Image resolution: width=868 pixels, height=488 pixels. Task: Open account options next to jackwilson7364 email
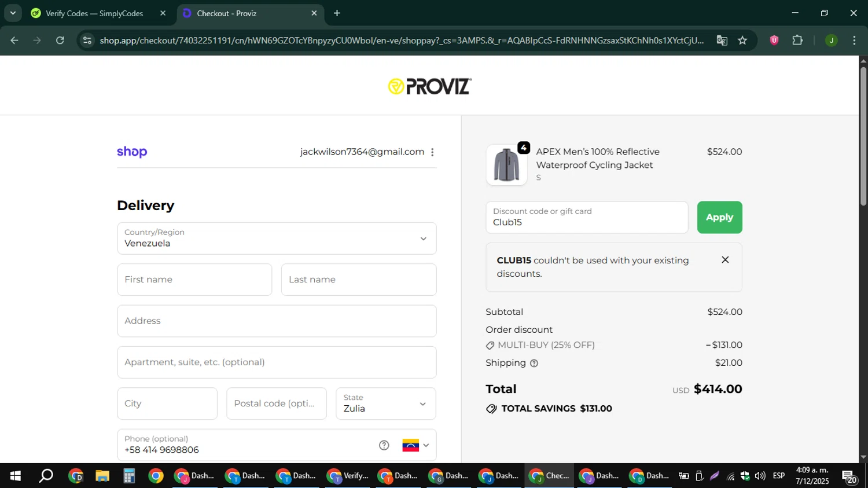click(x=432, y=152)
